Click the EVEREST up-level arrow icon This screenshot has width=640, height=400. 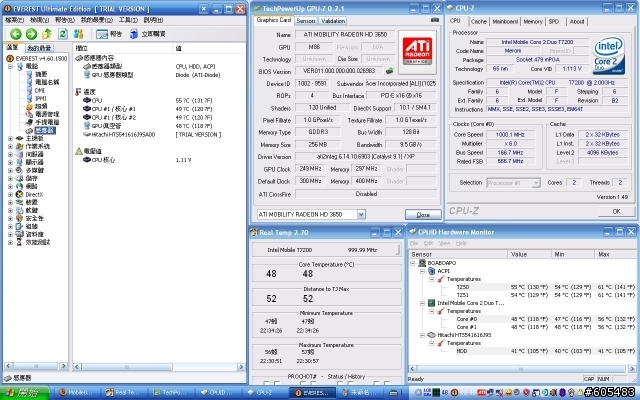[47, 34]
